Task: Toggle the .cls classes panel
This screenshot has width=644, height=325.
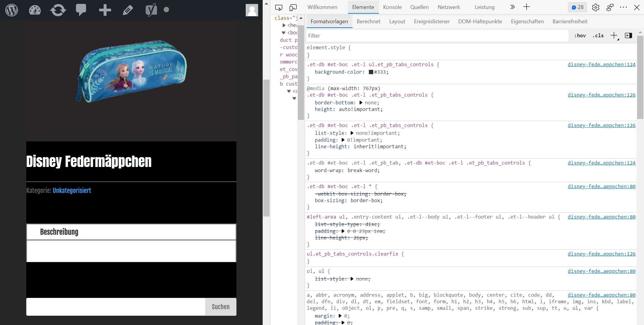Action: [598, 36]
